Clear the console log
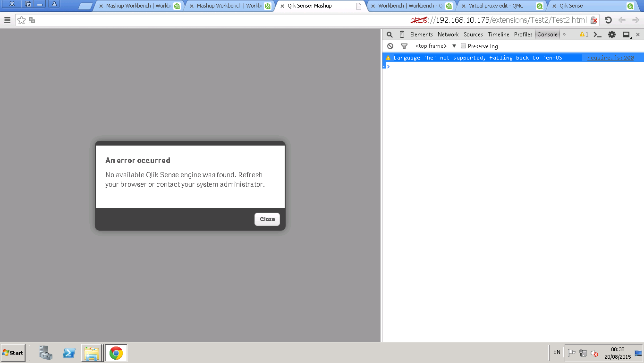 coord(390,46)
